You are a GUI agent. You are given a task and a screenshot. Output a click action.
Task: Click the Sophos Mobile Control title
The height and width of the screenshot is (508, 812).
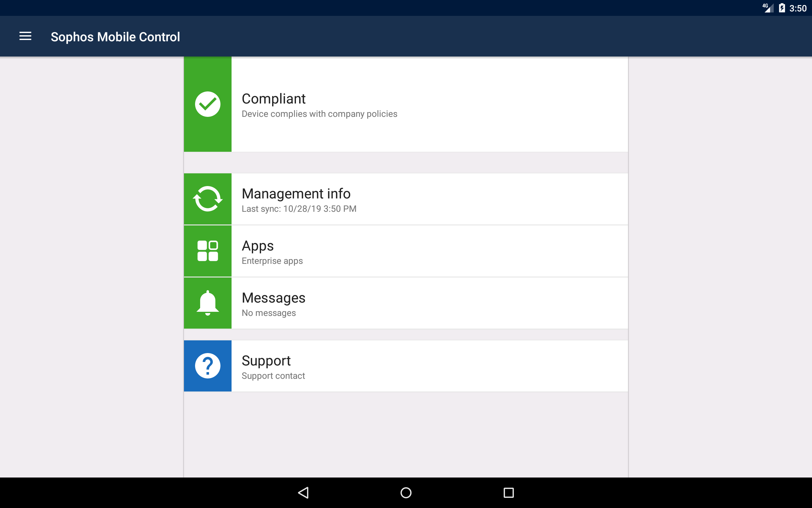click(x=115, y=37)
